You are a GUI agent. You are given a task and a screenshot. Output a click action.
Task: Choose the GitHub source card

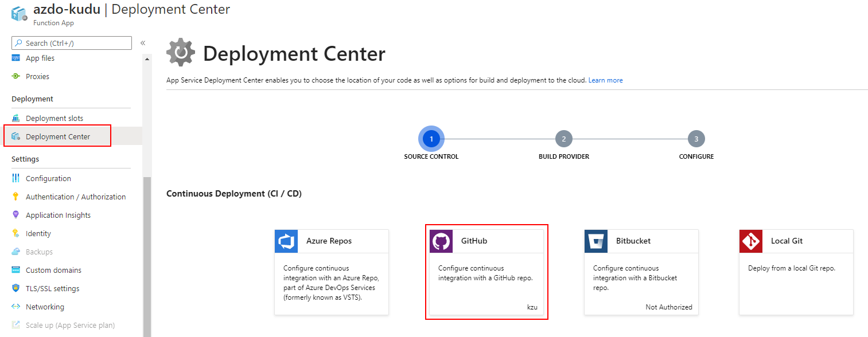coord(486,272)
